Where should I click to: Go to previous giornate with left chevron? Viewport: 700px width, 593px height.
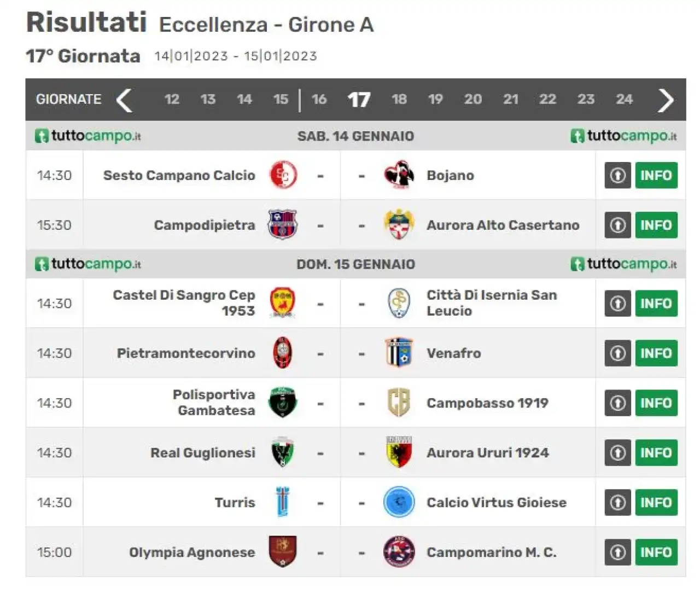[x=125, y=100]
